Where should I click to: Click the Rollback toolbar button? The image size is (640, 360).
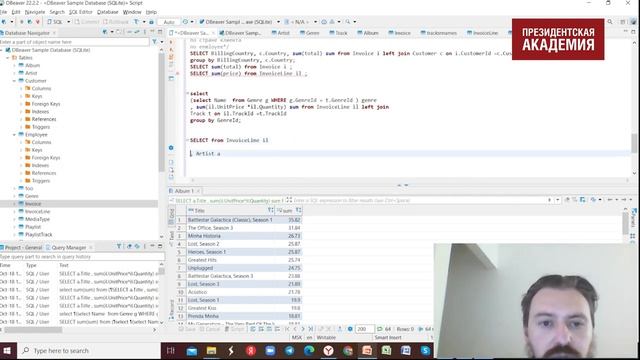point(116,22)
